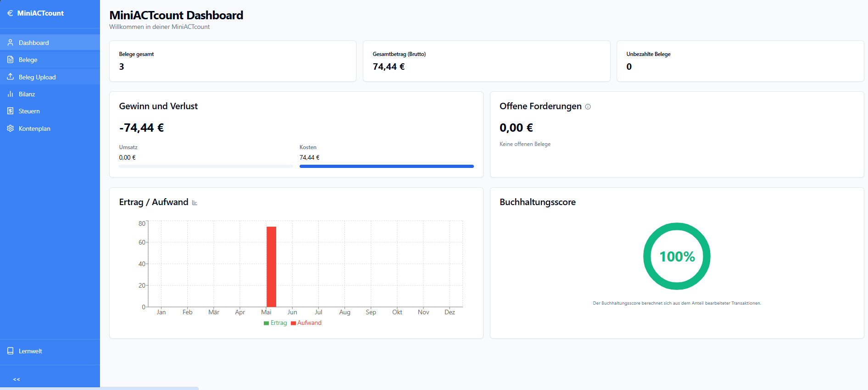
Task: Open the Lernwelt link in sidebar
Action: coord(50,351)
